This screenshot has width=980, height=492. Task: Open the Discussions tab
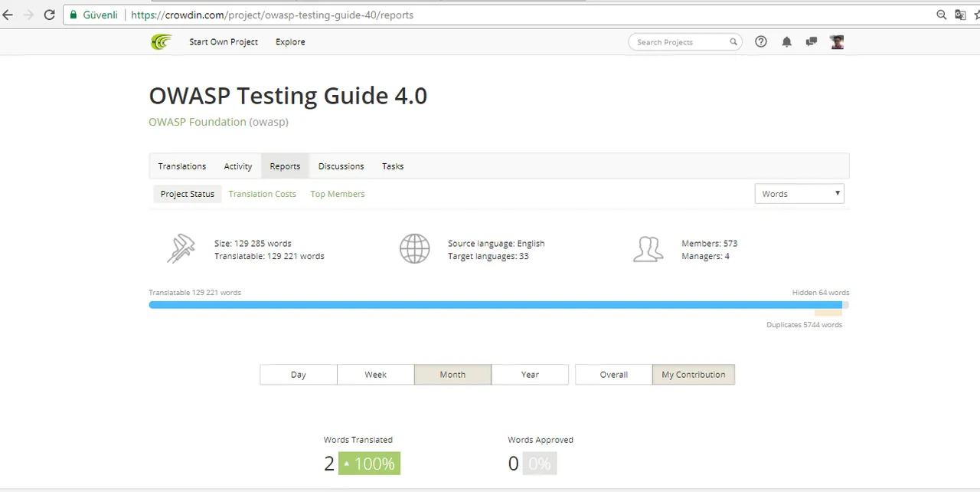coord(341,166)
